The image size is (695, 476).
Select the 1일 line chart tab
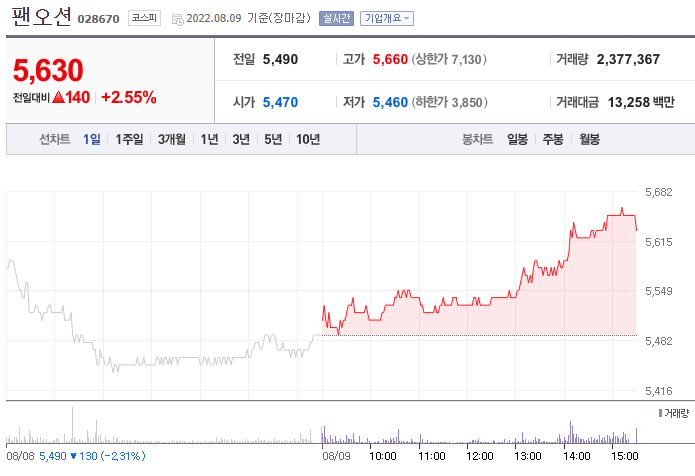[92, 139]
